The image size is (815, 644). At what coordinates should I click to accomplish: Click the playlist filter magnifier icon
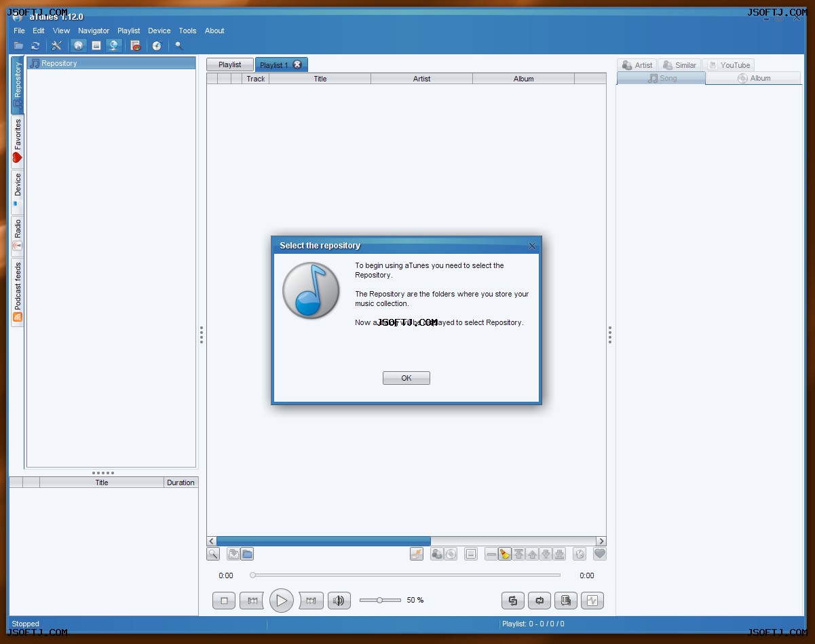(213, 554)
